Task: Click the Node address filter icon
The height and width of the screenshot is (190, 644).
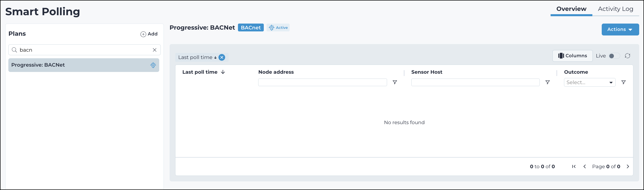Action: coord(395,82)
